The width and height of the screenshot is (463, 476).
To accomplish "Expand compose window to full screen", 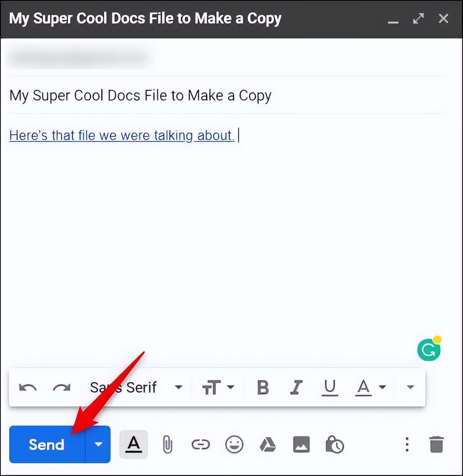I will click(x=419, y=18).
